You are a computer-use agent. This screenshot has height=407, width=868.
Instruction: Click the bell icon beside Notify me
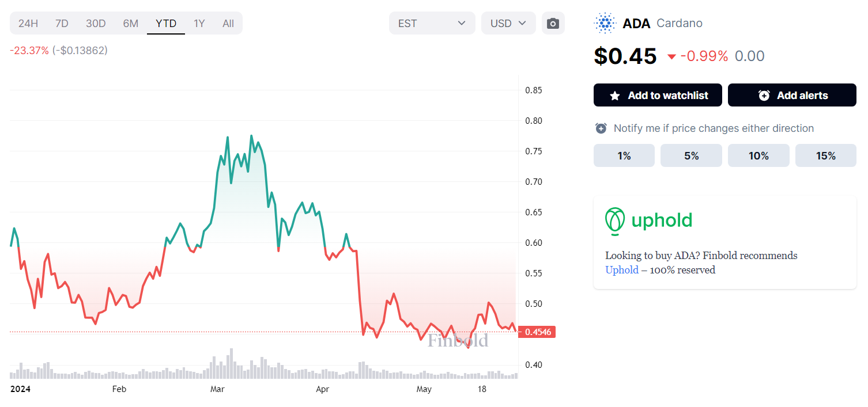click(x=601, y=128)
